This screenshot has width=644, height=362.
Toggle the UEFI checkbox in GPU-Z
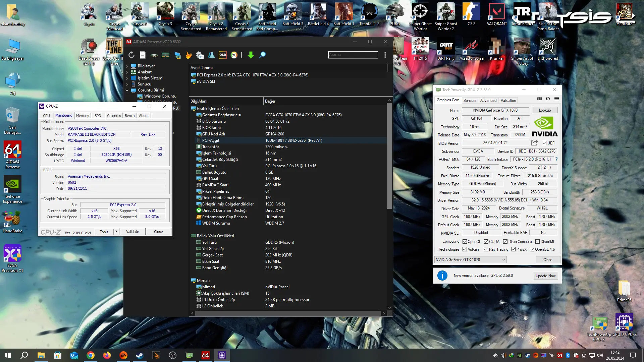click(x=544, y=143)
